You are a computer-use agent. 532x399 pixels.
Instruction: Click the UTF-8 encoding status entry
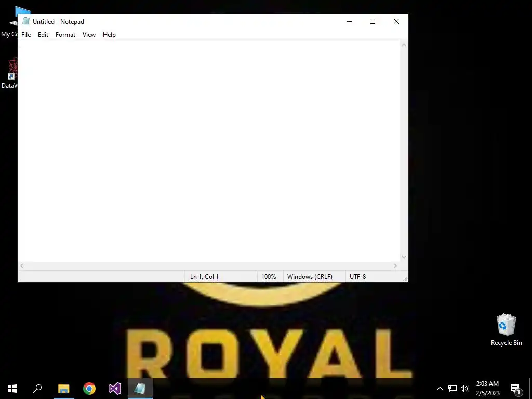coord(357,277)
